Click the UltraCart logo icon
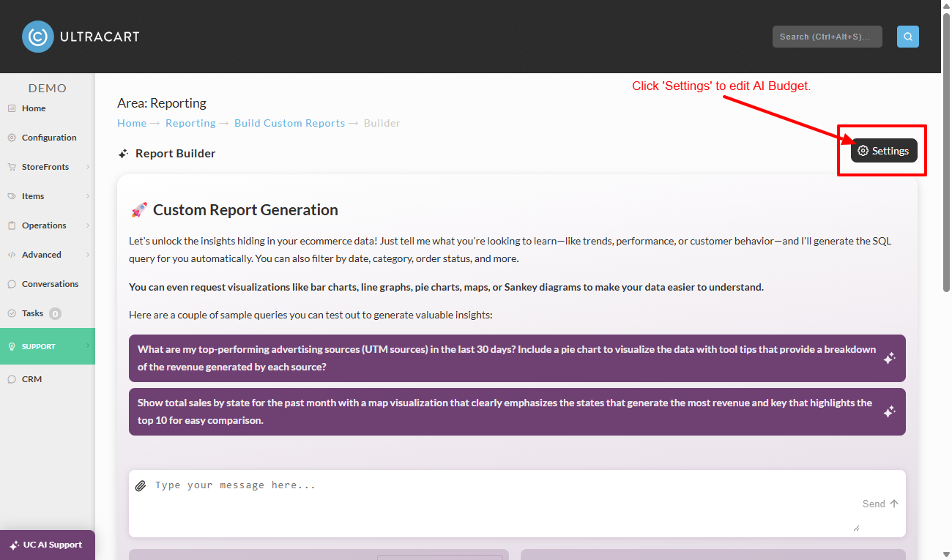 point(38,37)
